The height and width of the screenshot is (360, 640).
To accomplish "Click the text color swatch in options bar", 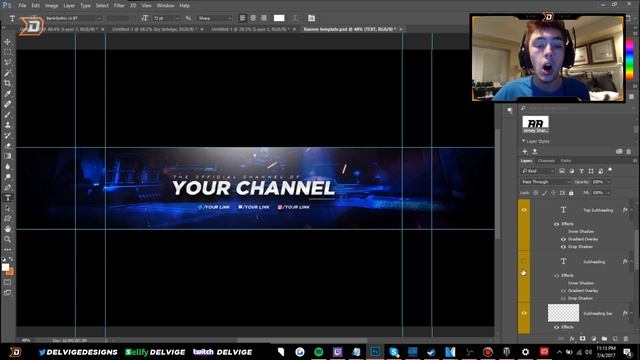I will [279, 18].
